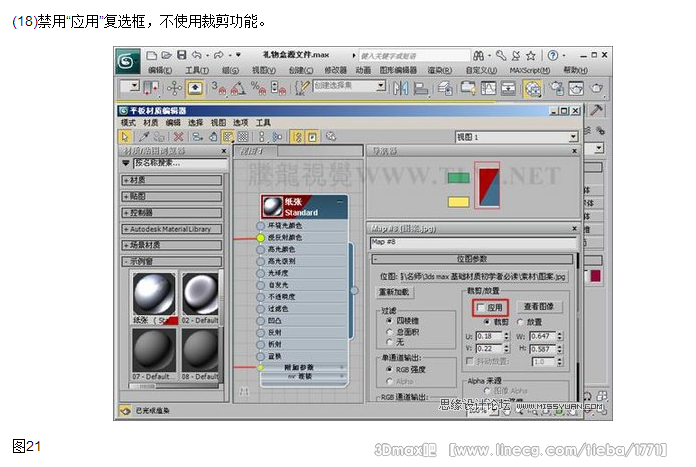Collapse the 示例窗 group
This screenshot has width=696, height=467.
172,261
